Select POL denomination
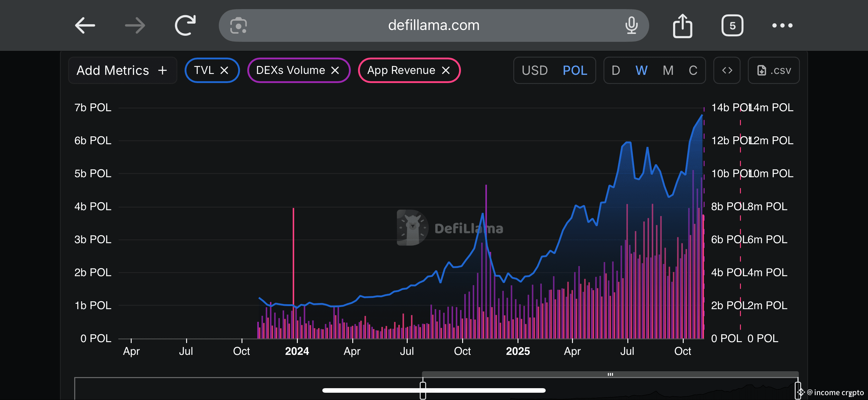This screenshot has width=868, height=400. click(x=575, y=70)
